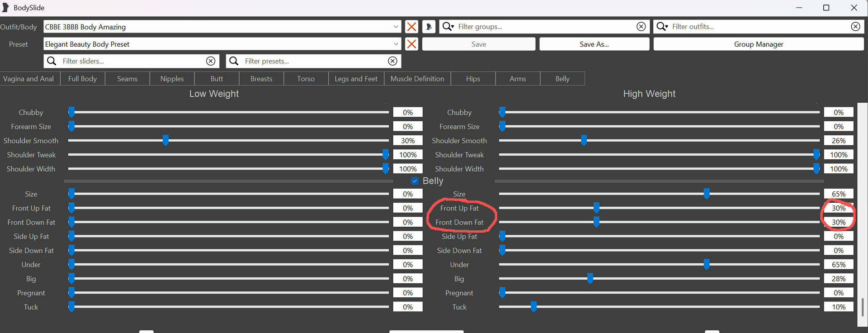Click the Filter sliders magnifier icon
Screen dimensions: 868x333
[52, 61]
